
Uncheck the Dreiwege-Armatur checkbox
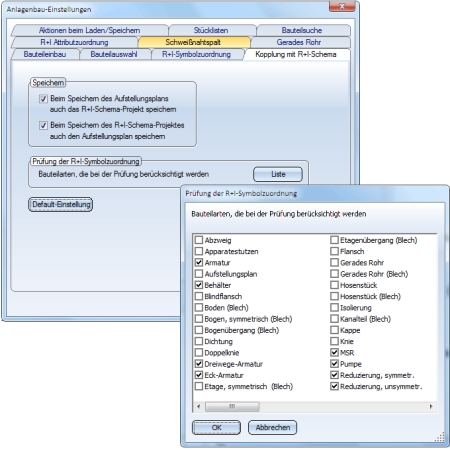pos(199,364)
